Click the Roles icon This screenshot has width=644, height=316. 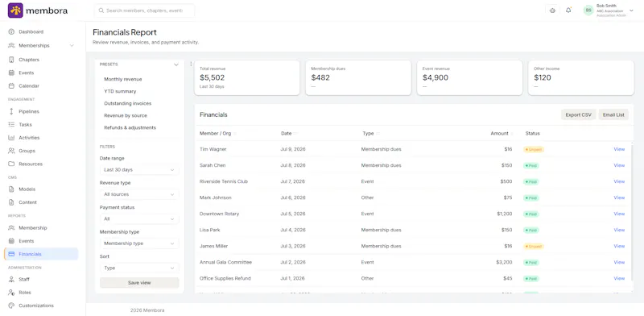pyautogui.click(x=11, y=293)
